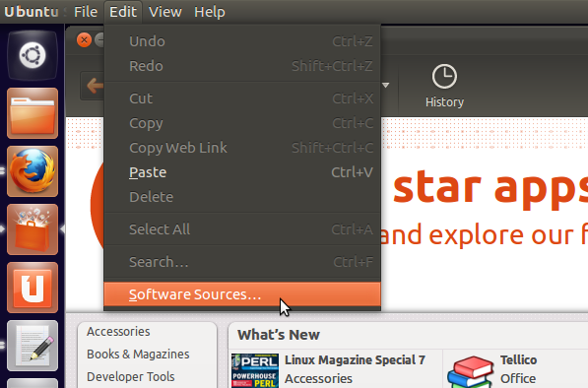Open the text editor launcher icon
Viewport: 588px width, 388px height.
pyautogui.click(x=33, y=346)
